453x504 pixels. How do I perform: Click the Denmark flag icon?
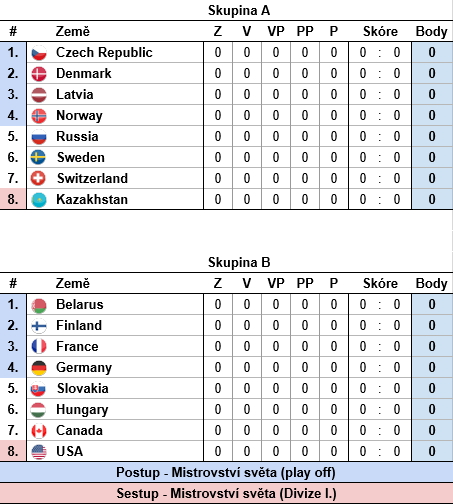tap(39, 74)
